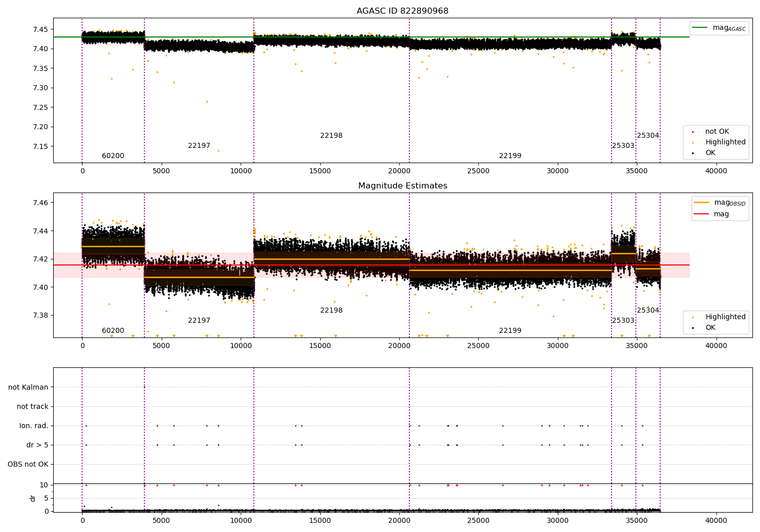Click y-axis tick 7.42 in middle plot
Image resolution: width=760 pixels, height=532 pixels.
pyautogui.click(x=41, y=259)
